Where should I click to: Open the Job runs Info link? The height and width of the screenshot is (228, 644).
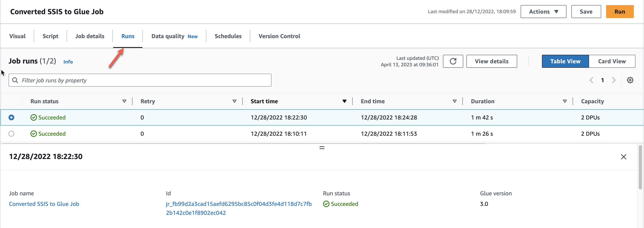(68, 62)
